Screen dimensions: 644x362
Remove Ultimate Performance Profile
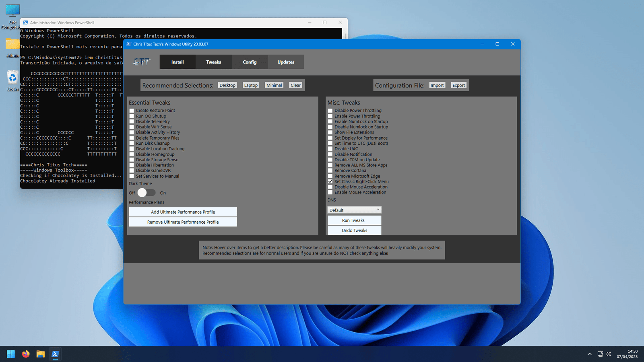183,222
